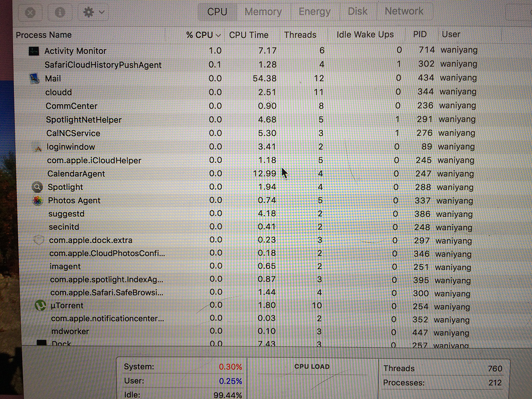
Task: Switch to the Energy tab
Action: click(314, 12)
